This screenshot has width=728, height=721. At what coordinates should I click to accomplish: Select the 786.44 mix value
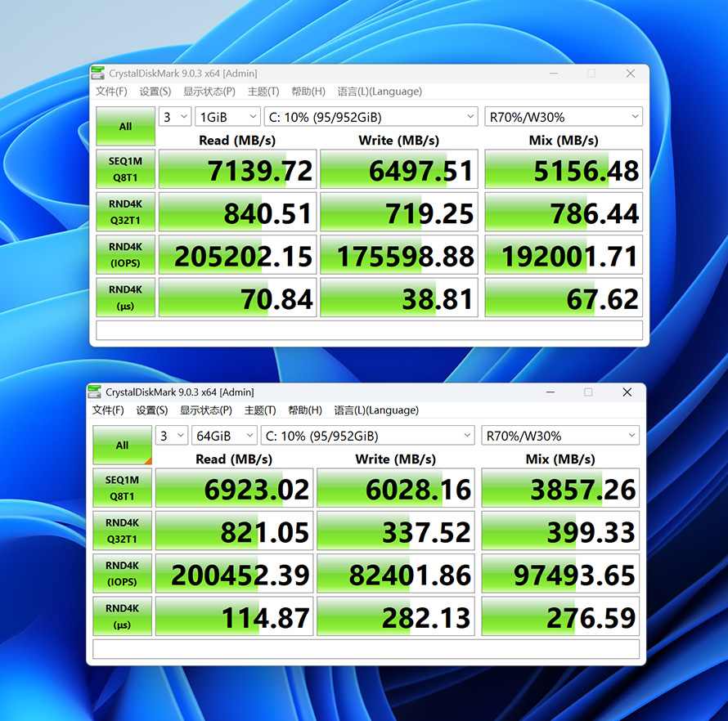point(564,212)
